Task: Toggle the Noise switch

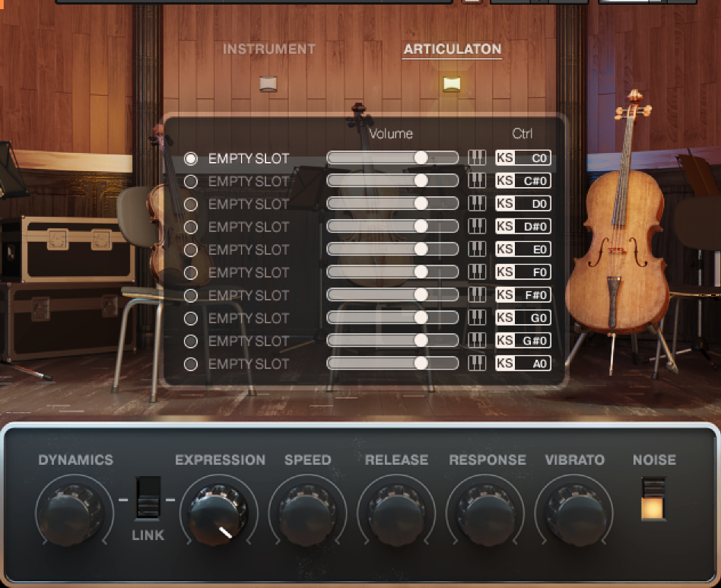Action: [x=653, y=499]
